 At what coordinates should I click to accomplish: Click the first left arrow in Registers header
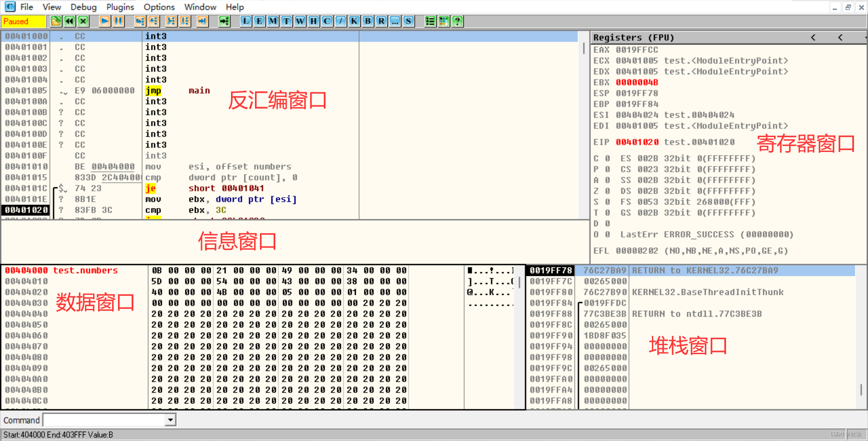click(x=813, y=38)
